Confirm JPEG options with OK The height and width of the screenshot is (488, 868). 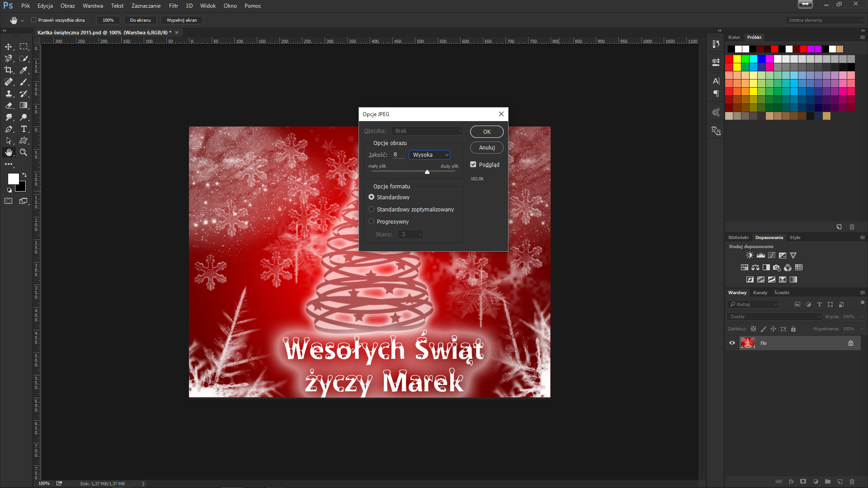pos(486,131)
